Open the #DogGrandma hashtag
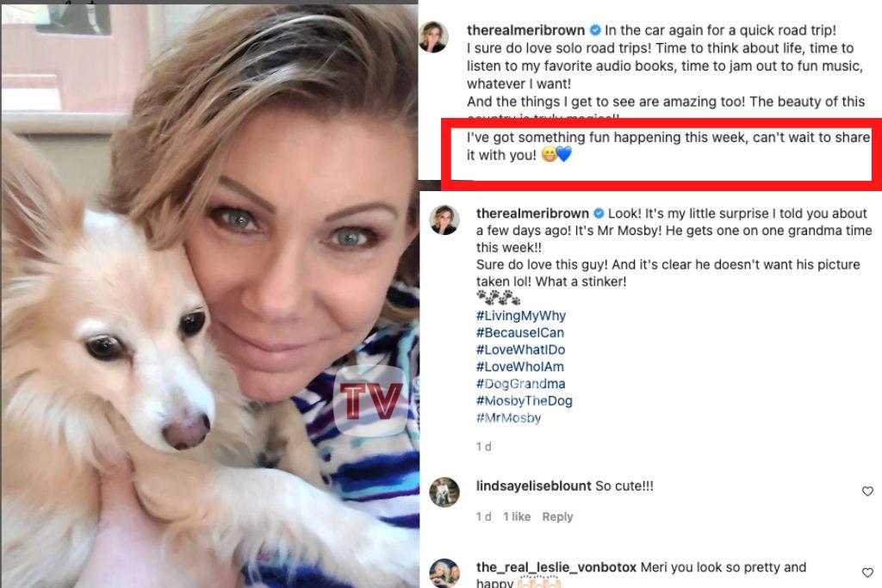Viewport: 882px width, 588px height. tap(520, 384)
